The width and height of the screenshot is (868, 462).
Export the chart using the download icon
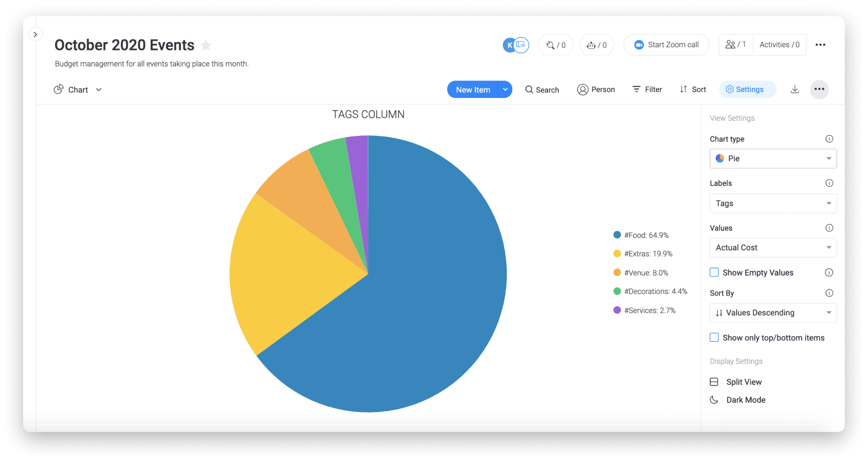point(795,89)
